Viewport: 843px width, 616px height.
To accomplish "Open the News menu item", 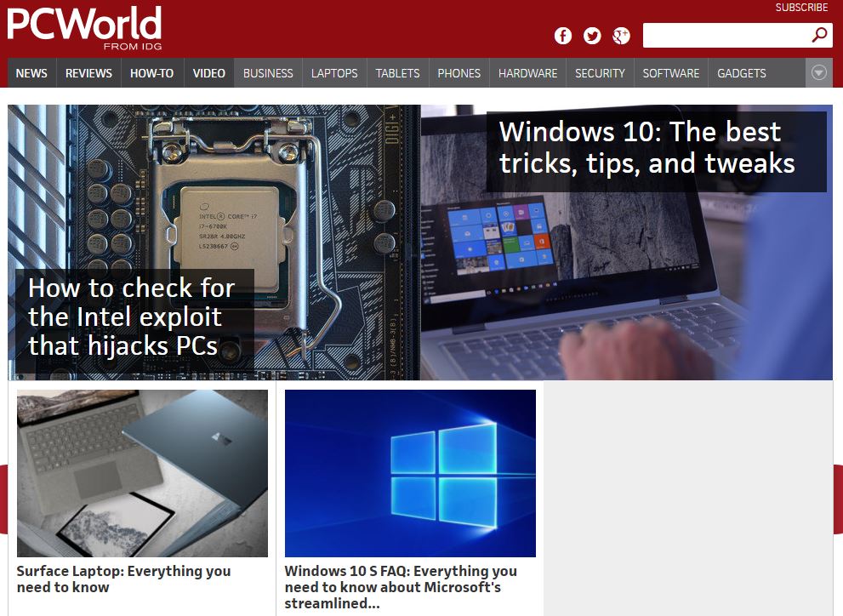I will tap(31, 73).
